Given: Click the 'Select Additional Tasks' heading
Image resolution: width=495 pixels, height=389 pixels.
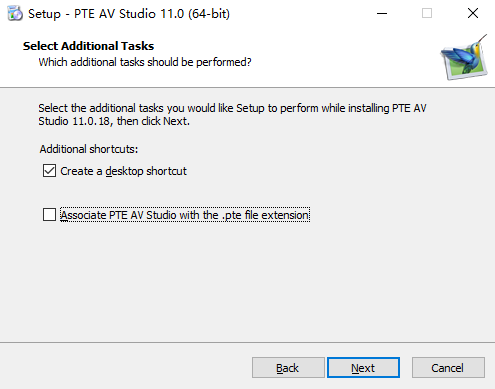Looking at the screenshot, I should (88, 46).
